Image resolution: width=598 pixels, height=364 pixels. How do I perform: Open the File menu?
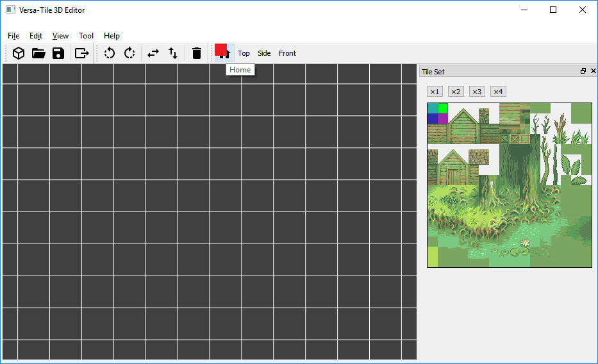(x=13, y=36)
